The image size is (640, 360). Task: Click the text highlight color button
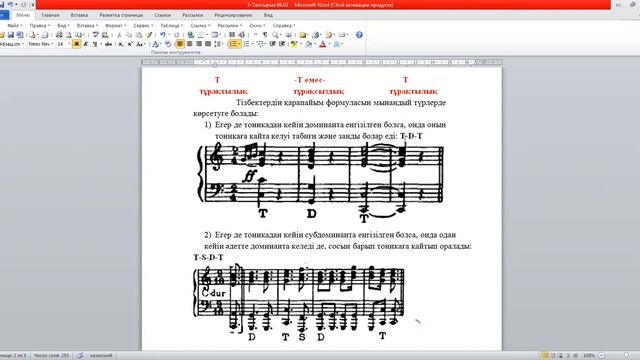pyautogui.click(x=294, y=44)
